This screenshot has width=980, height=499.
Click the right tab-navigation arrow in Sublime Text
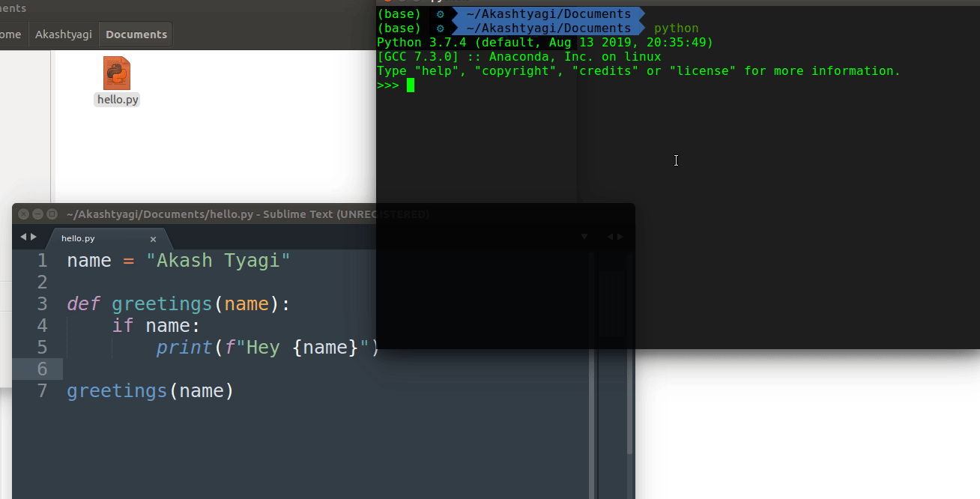pyautogui.click(x=33, y=236)
